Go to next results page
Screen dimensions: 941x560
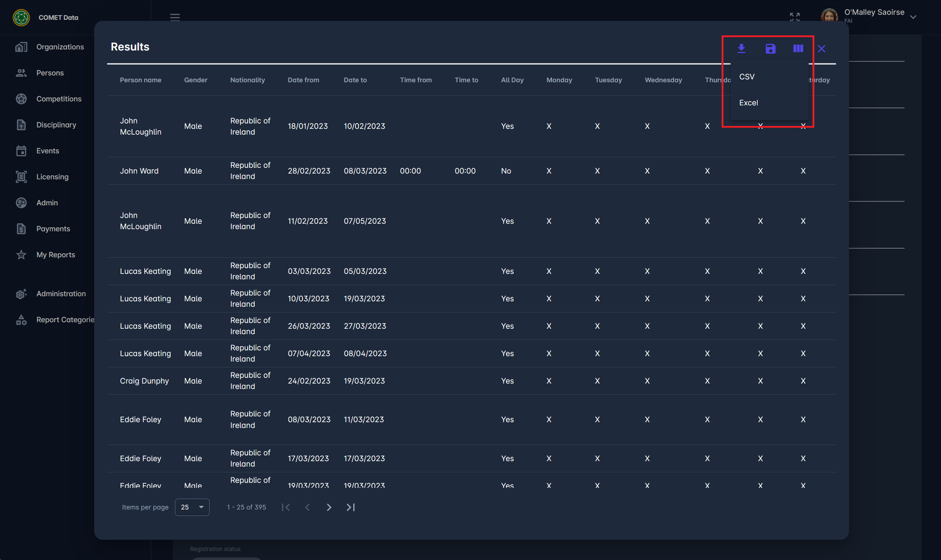(329, 507)
